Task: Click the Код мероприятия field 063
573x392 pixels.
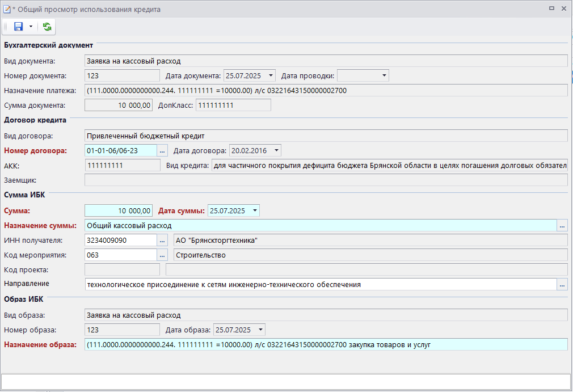Action: tap(120, 255)
